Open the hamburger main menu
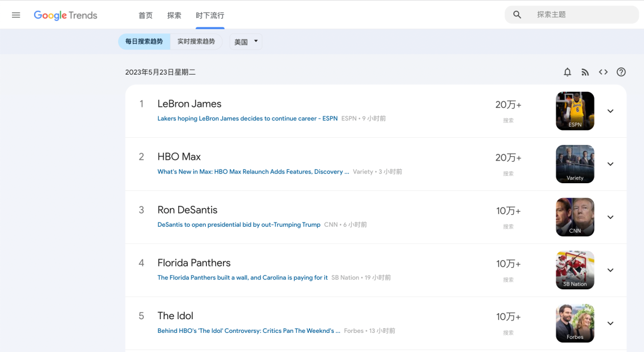This screenshot has width=644, height=352. 16,15
